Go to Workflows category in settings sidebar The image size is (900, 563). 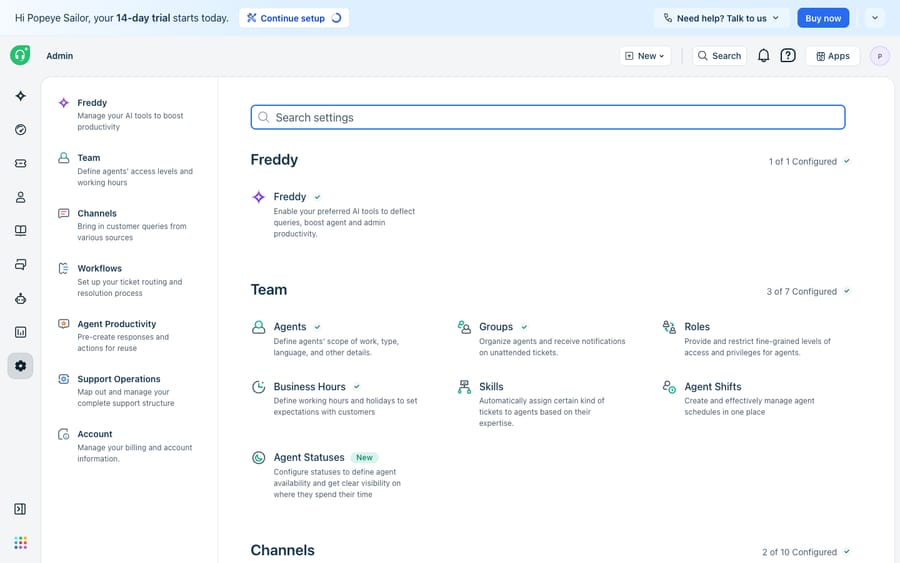pyautogui.click(x=129, y=280)
